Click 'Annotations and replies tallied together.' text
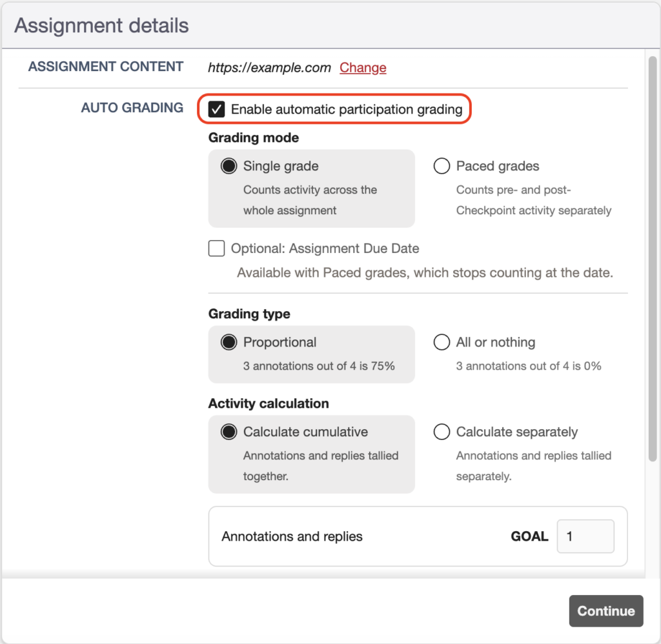Image resolution: width=661 pixels, height=644 pixels. (320, 466)
